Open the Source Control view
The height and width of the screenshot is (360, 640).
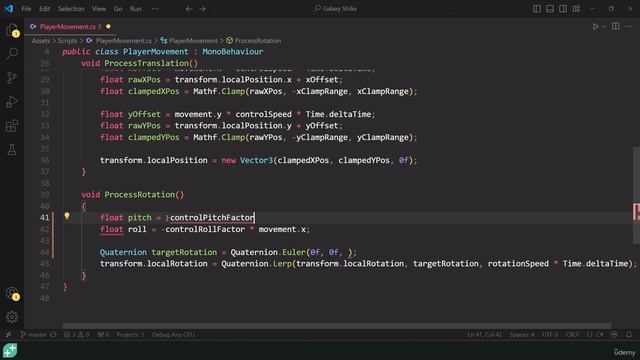click(12, 78)
